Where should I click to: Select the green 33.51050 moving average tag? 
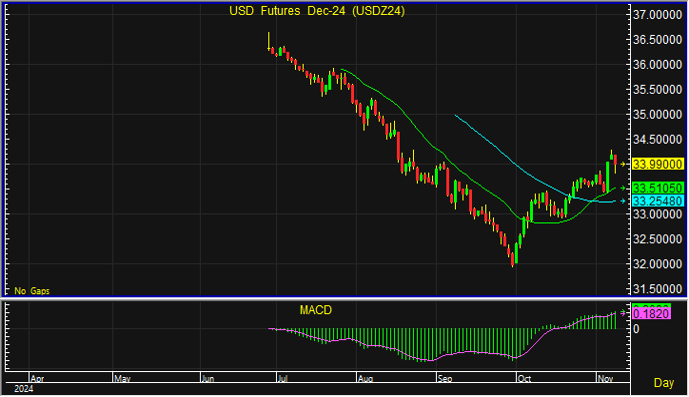click(x=658, y=188)
